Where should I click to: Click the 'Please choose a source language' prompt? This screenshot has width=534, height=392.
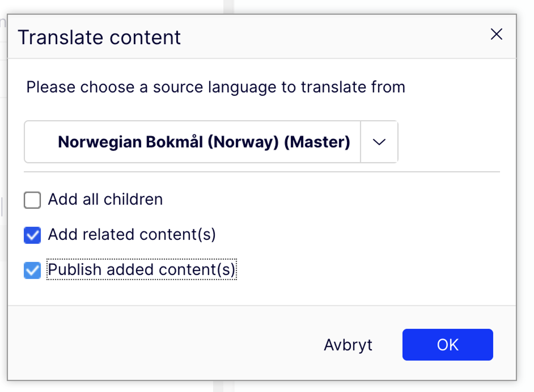coord(216,87)
